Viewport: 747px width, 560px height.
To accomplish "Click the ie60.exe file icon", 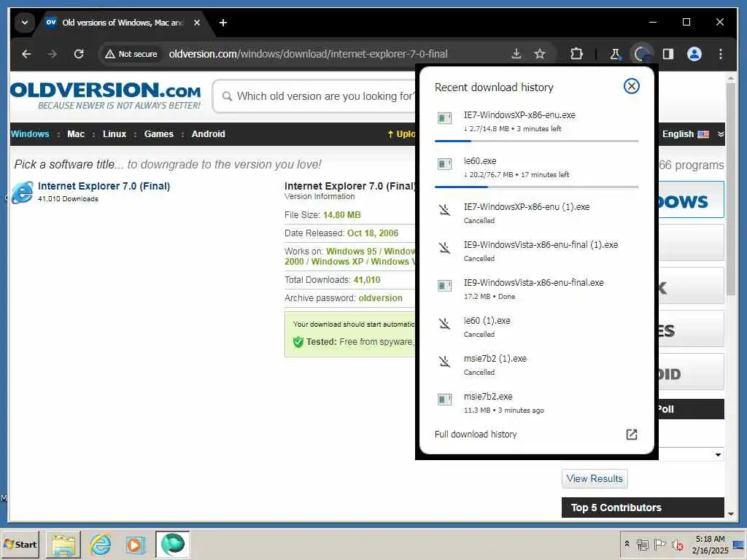I will pyautogui.click(x=444, y=164).
